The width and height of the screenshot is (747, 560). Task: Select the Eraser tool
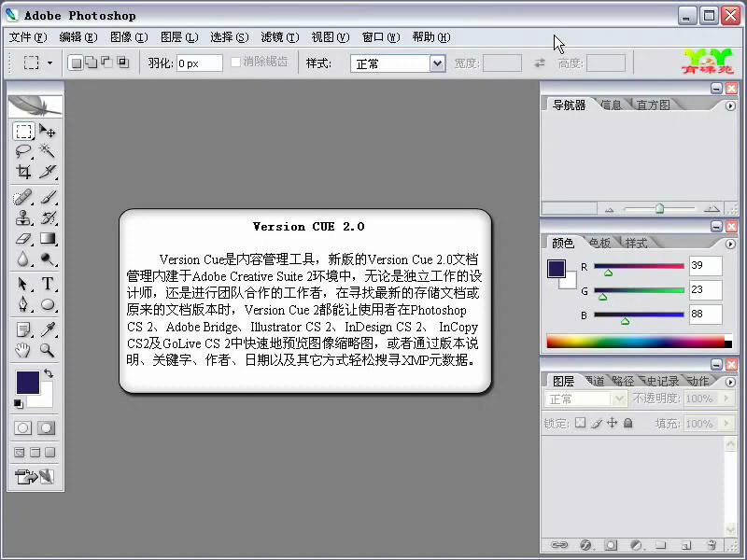(x=23, y=238)
